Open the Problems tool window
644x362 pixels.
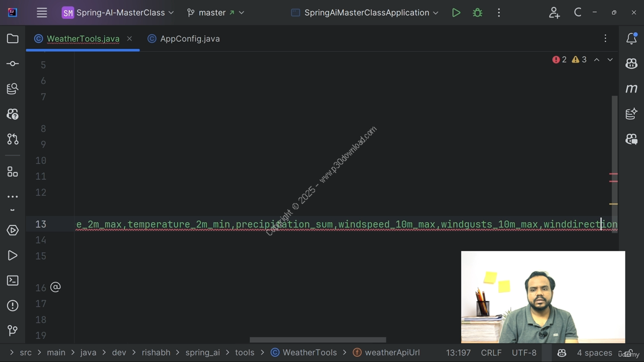[x=13, y=306]
